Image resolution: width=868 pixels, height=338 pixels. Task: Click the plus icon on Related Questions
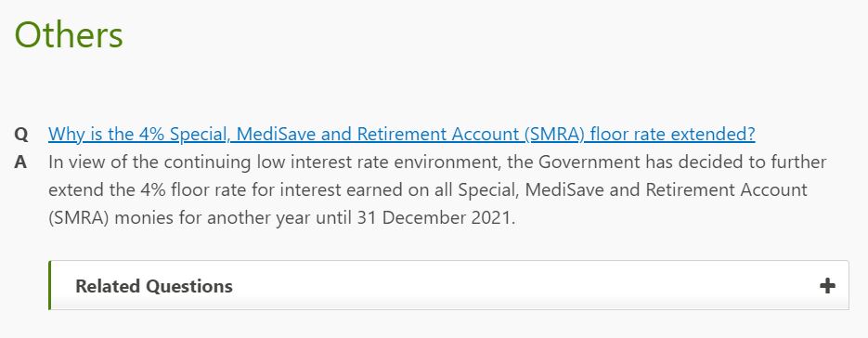[x=827, y=286]
